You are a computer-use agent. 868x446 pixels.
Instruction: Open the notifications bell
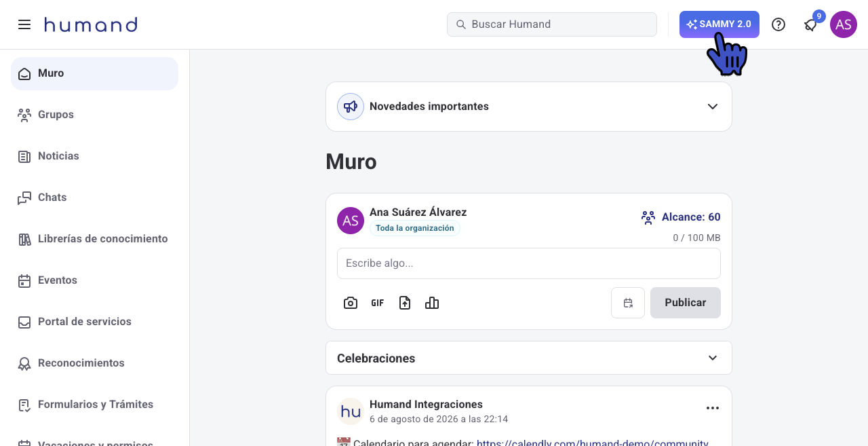coord(811,25)
